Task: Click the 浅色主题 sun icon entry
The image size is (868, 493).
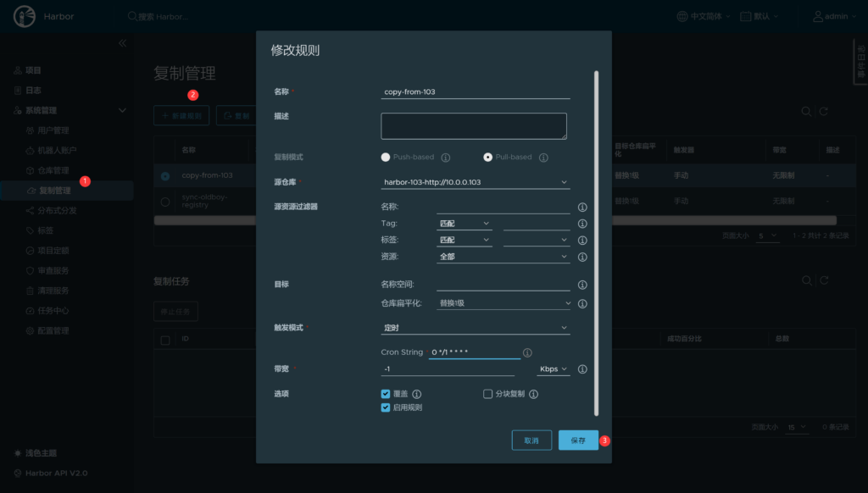Action: click(36, 453)
